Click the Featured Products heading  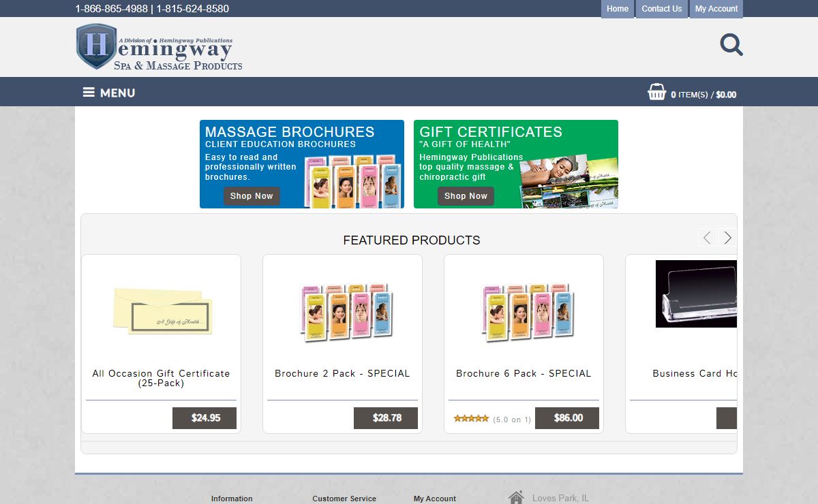(x=412, y=240)
